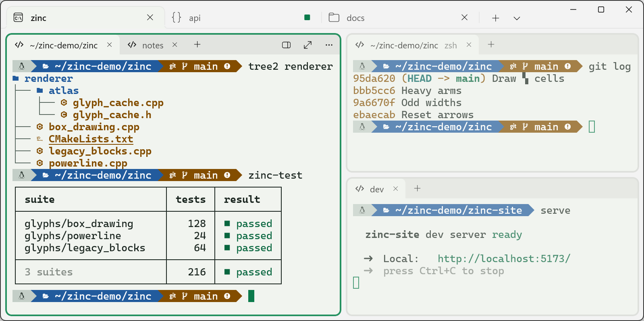The width and height of the screenshot is (644, 321).
Task: Click the glyphs/powerline suite row
Action: 148,236
